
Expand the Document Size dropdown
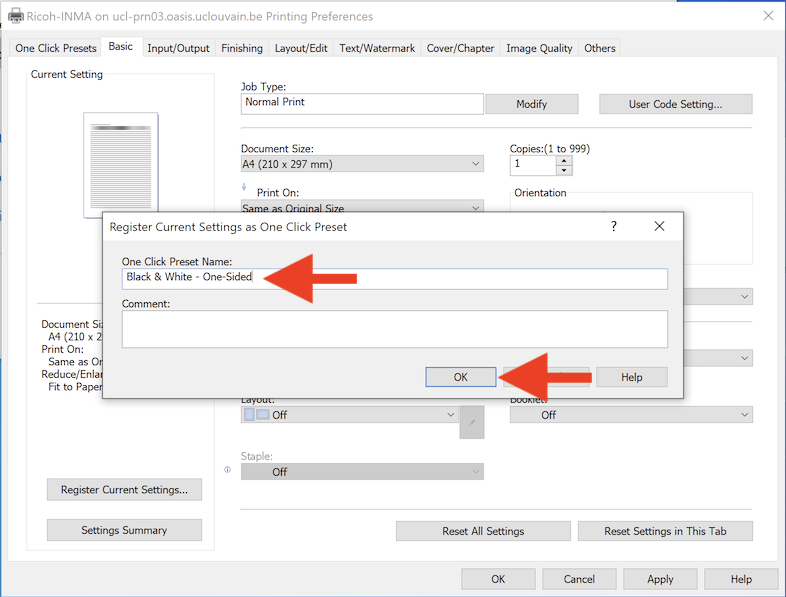pyautogui.click(x=362, y=164)
